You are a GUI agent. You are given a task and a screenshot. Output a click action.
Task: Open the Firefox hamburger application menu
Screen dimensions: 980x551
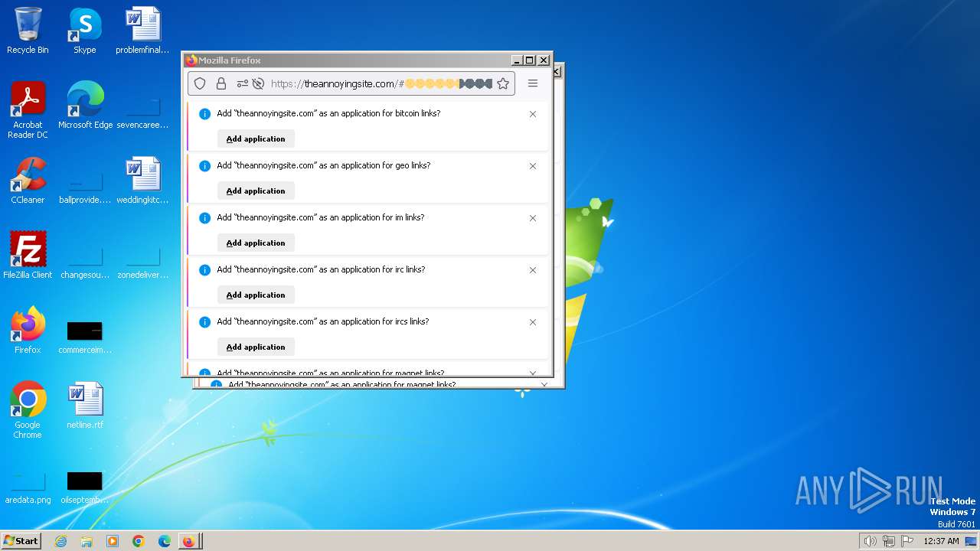pos(533,83)
